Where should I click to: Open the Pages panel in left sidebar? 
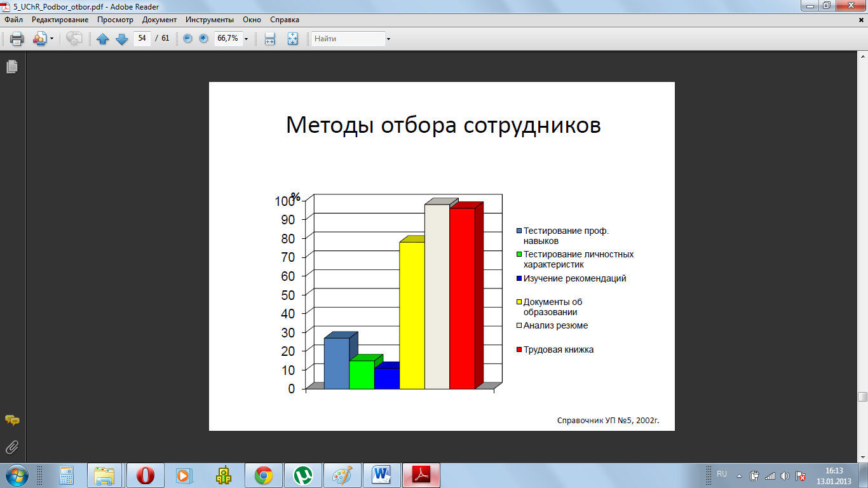[11, 66]
